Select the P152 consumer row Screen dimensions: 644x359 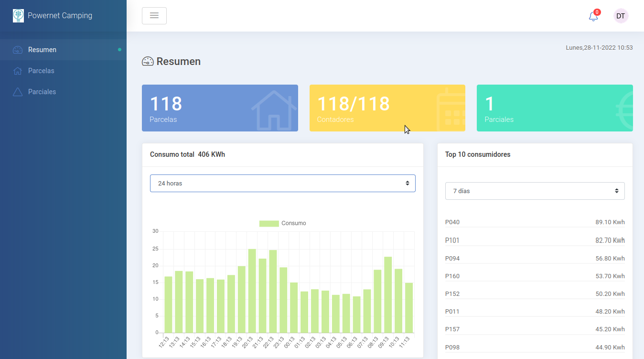(535, 294)
